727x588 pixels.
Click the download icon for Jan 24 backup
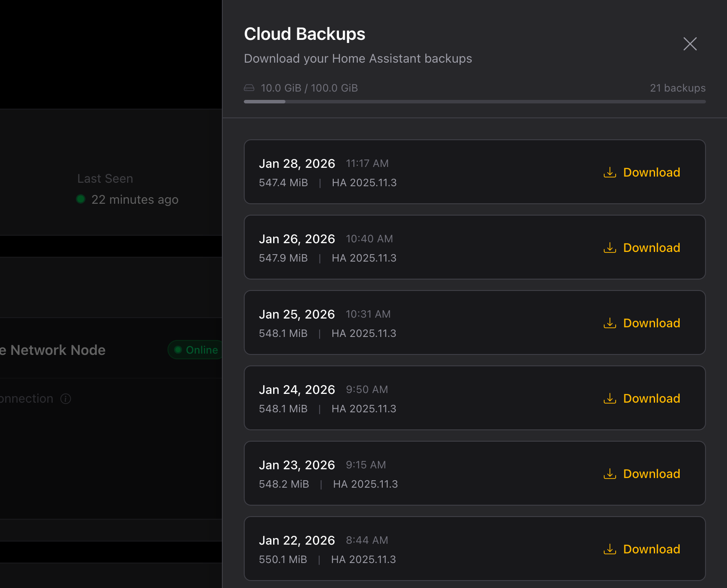(610, 398)
